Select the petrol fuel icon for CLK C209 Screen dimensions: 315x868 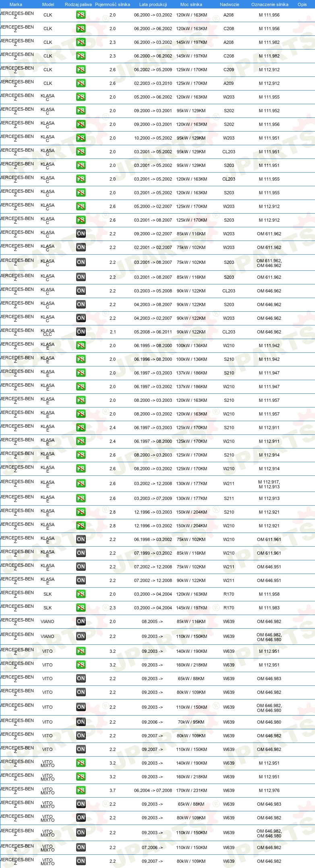click(x=81, y=70)
